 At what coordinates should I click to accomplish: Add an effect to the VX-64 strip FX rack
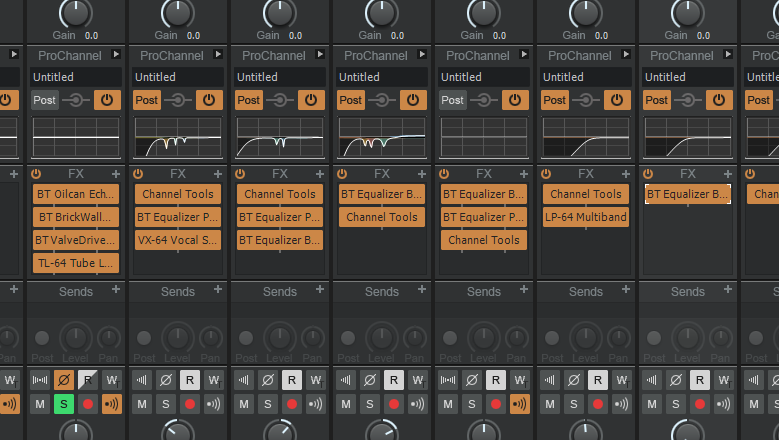(x=218, y=174)
